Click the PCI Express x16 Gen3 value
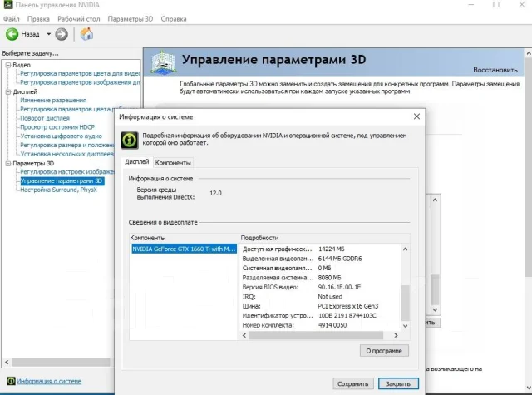The height and width of the screenshot is (395, 532). 348,306
